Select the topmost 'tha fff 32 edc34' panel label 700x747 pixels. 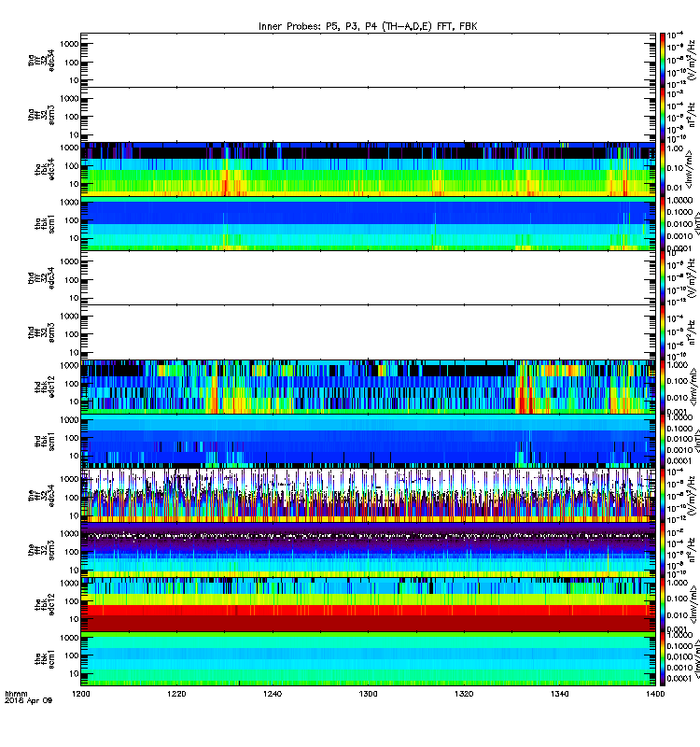click(x=41, y=60)
